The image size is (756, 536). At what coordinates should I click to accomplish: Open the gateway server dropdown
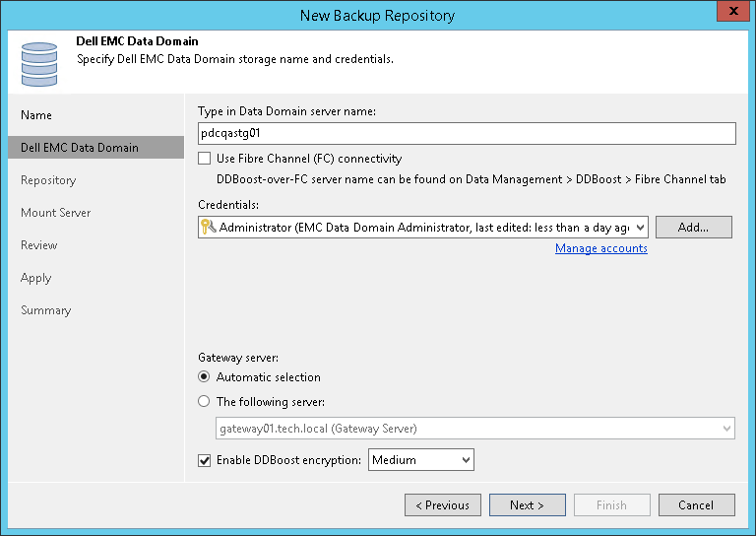[x=726, y=429]
